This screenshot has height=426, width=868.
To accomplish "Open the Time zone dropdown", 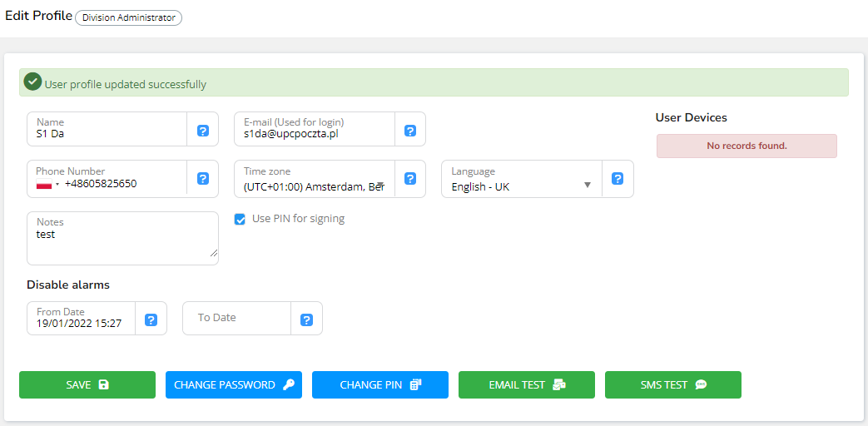I will [x=314, y=186].
